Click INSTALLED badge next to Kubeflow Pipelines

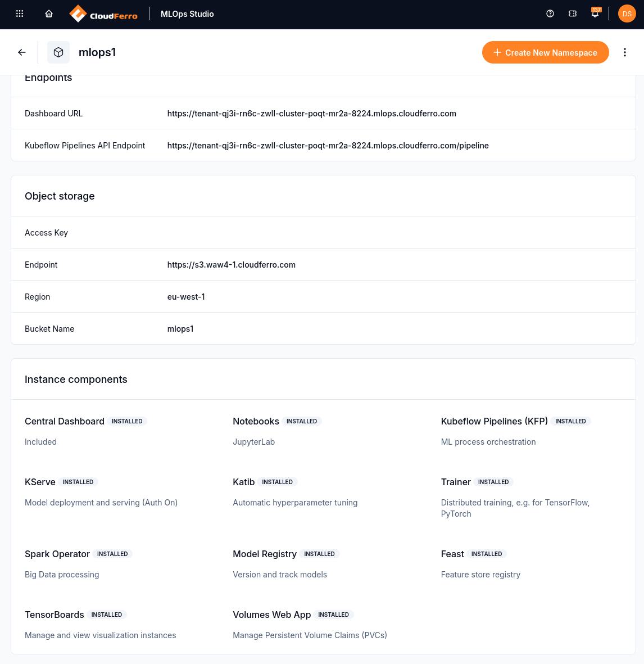570,421
